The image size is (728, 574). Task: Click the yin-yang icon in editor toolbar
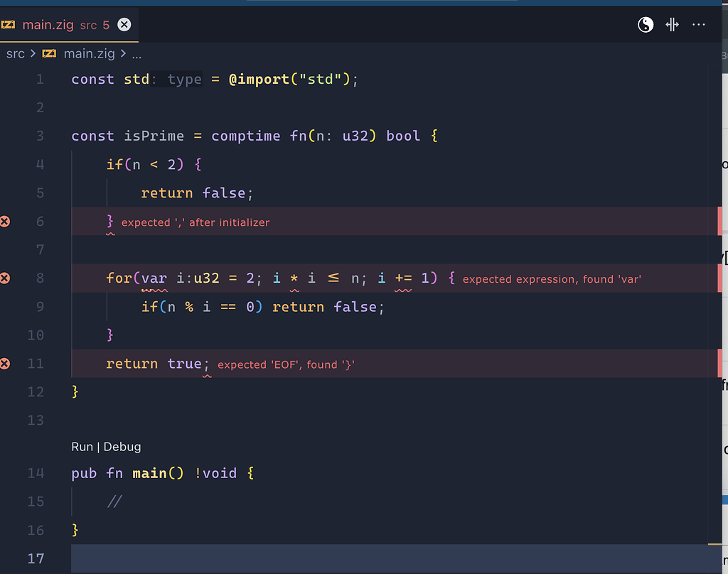pos(645,25)
